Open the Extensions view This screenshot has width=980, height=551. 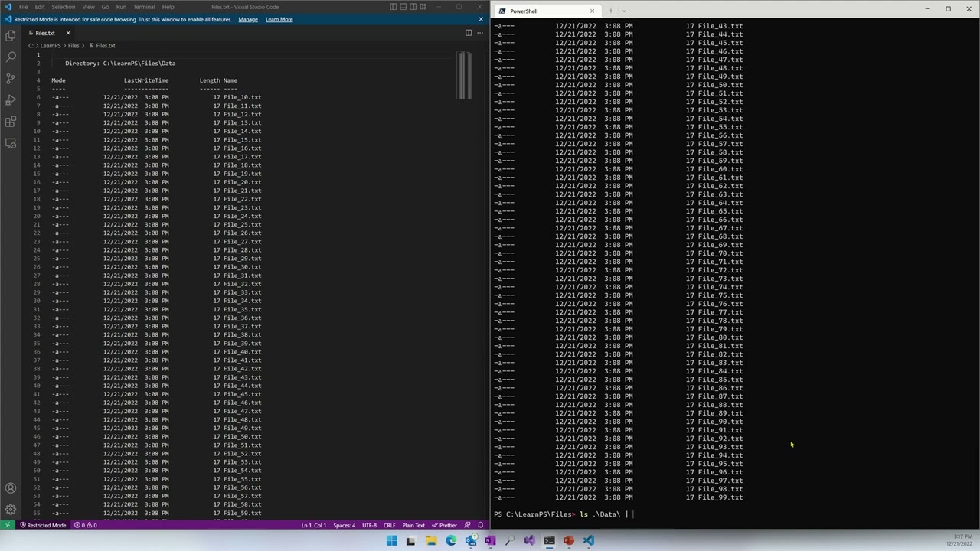point(11,121)
